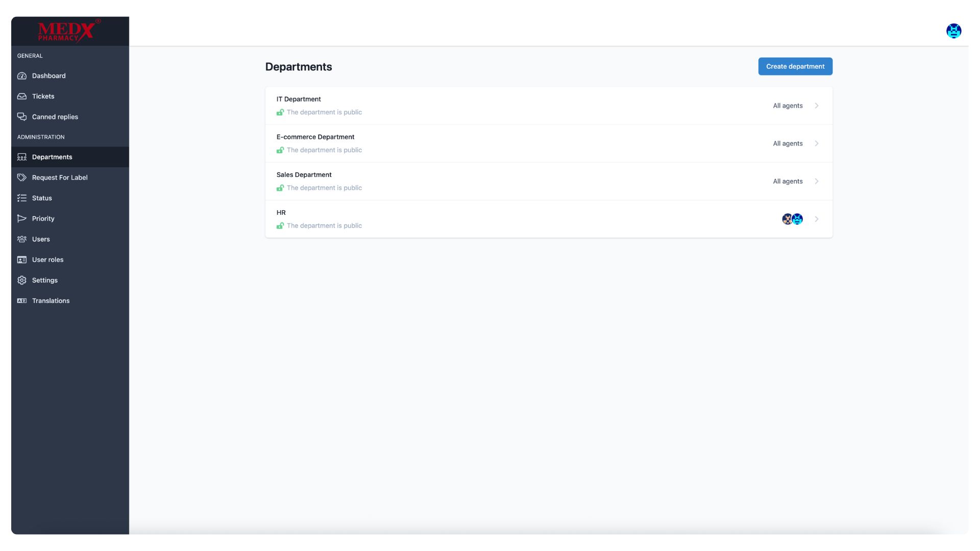This screenshot has width=980, height=551.
Task: Click the GENERAL section label
Action: click(30, 56)
